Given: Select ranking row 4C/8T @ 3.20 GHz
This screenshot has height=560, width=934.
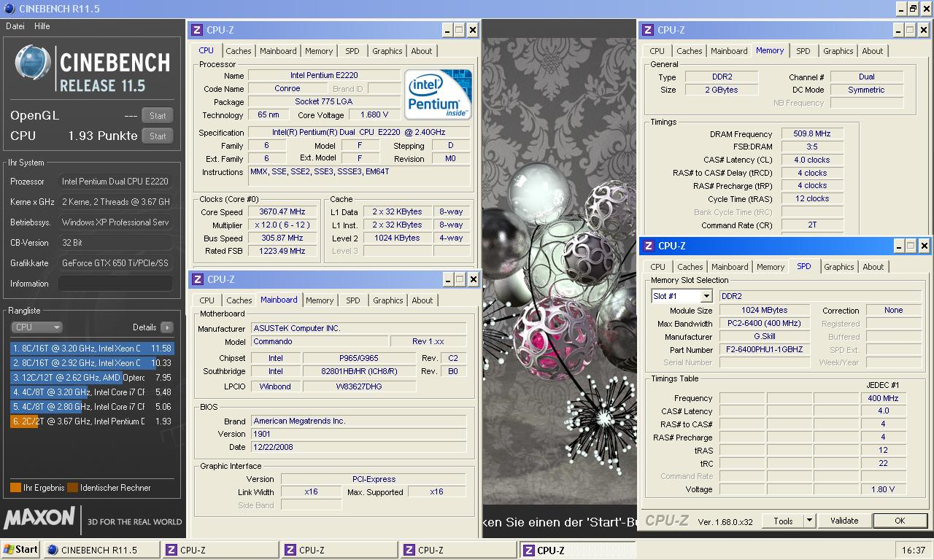Looking at the screenshot, I should click(x=92, y=392).
